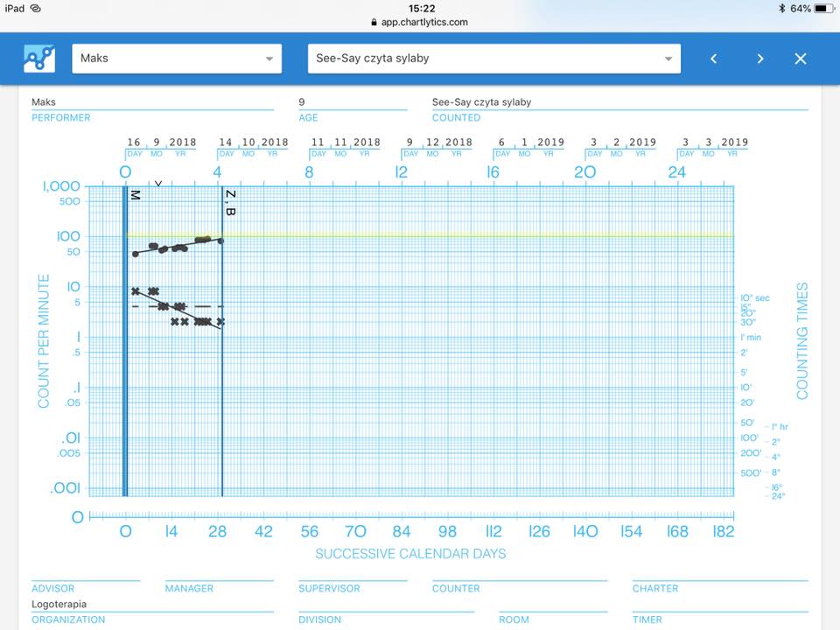Click the Chartlytics logo icon
The height and width of the screenshot is (630, 840).
(38, 59)
